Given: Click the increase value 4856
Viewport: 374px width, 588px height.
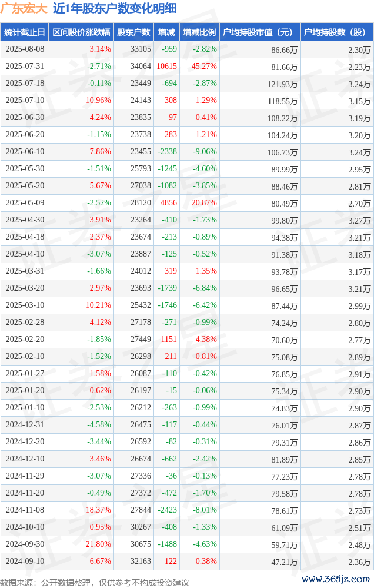Looking at the screenshot, I should (169, 203).
